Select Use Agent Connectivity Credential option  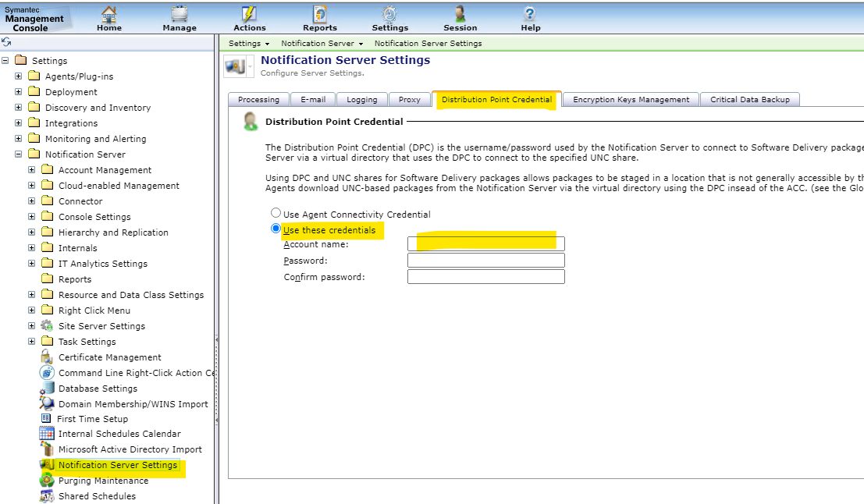276,214
